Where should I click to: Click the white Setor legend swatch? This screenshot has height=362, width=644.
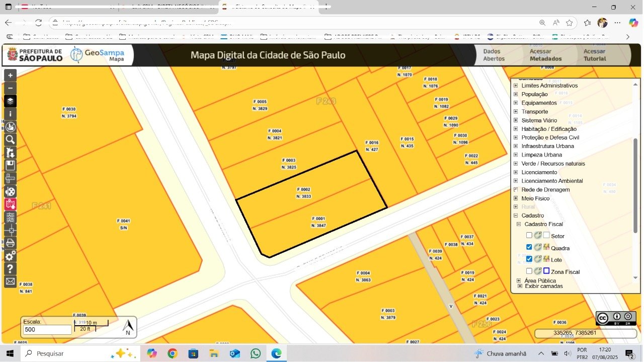[x=546, y=235]
